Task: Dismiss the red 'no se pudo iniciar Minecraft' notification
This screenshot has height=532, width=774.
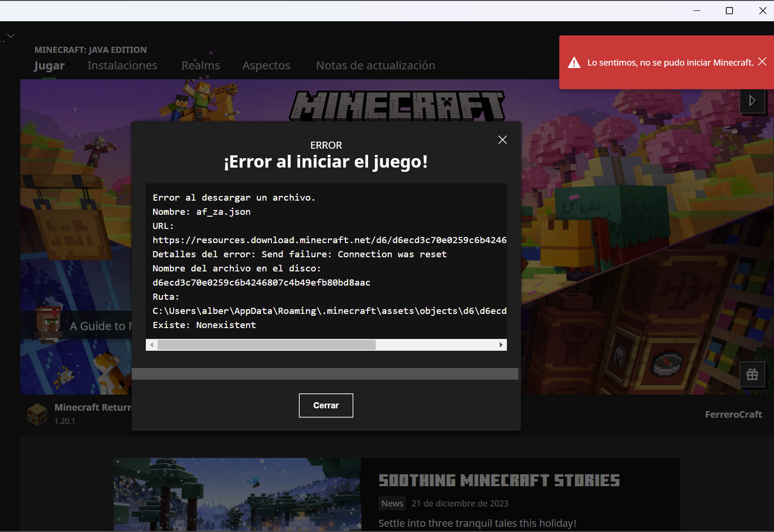Action: [762, 61]
